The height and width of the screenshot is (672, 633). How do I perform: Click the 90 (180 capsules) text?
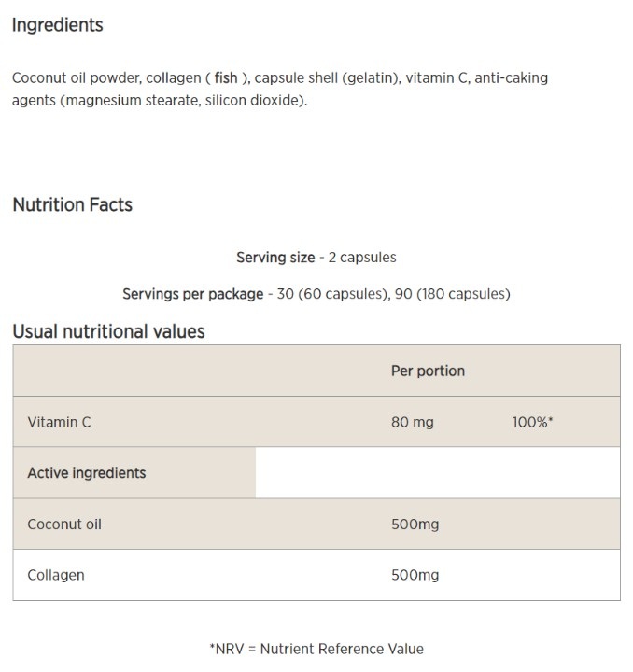453,294
